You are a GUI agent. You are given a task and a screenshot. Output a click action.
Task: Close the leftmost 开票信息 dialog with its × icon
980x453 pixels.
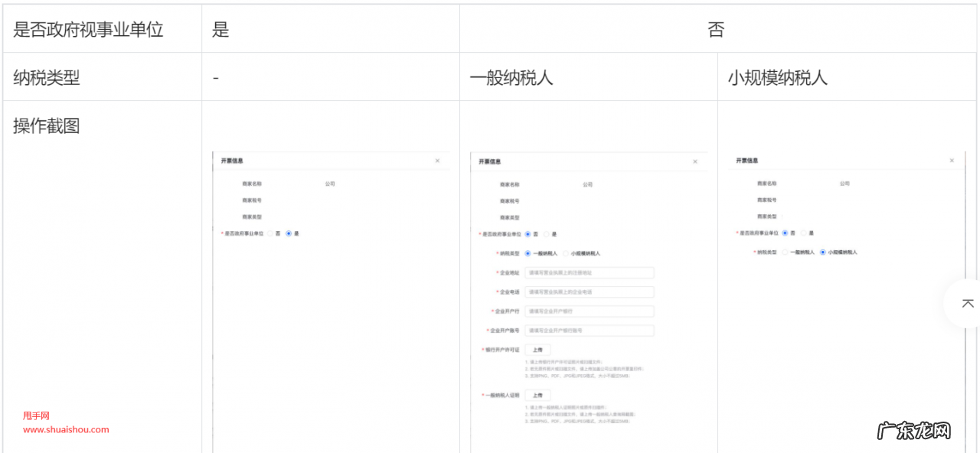pyautogui.click(x=437, y=161)
